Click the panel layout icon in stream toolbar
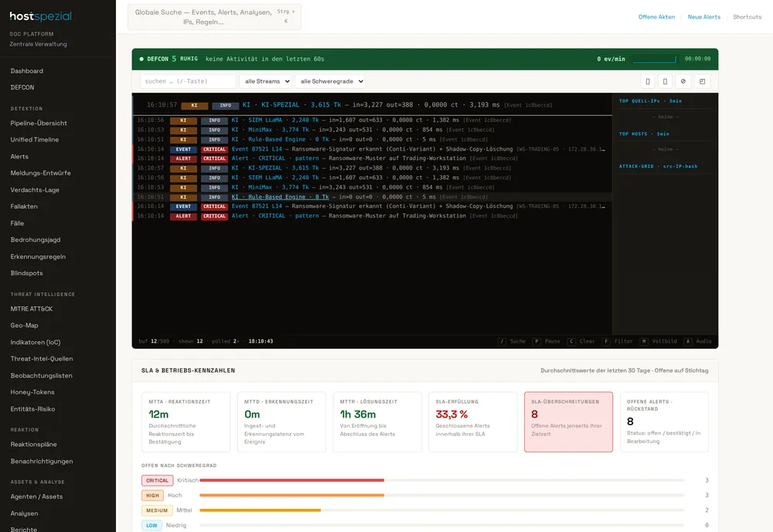This screenshot has height=532, width=773. pyautogui.click(x=702, y=81)
